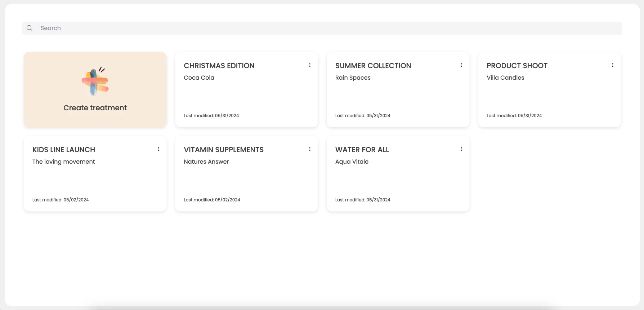
Task: Open the PRODUCT SHOOT treatment title
Action: [517, 66]
